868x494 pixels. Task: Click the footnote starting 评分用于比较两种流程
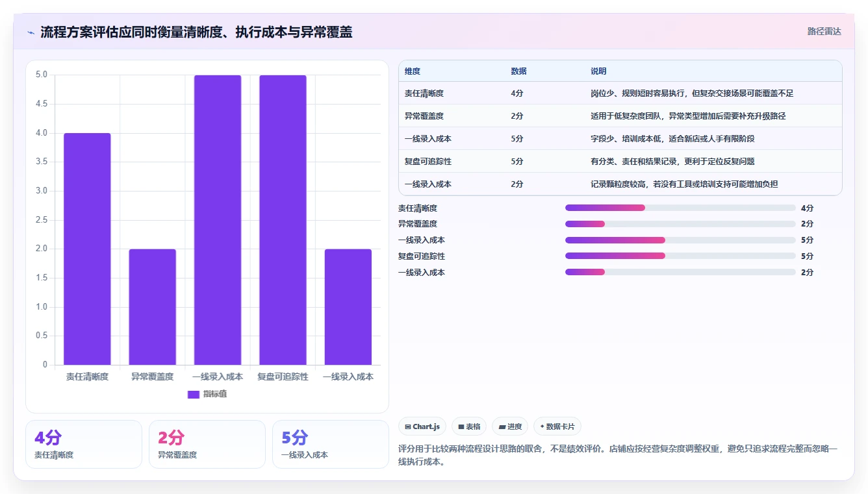tap(618, 456)
